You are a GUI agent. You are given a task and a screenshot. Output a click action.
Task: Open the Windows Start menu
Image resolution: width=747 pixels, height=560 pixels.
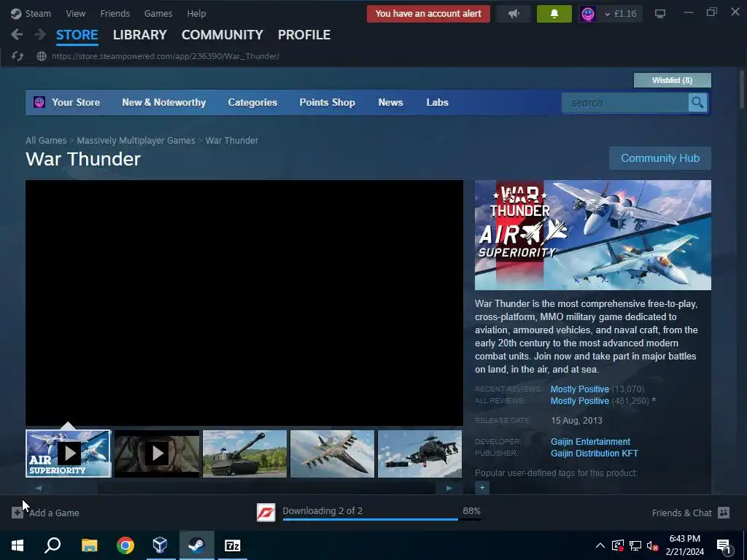pyautogui.click(x=18, y=545)
